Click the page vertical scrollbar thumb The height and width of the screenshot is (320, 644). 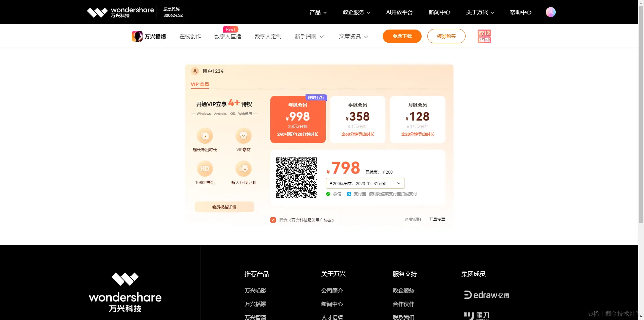tap(641, 114)
